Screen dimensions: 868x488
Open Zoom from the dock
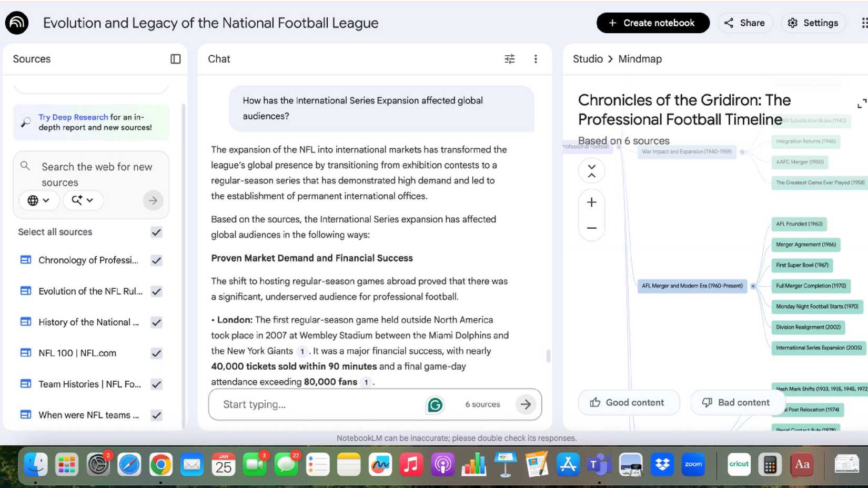click(693, 464)
